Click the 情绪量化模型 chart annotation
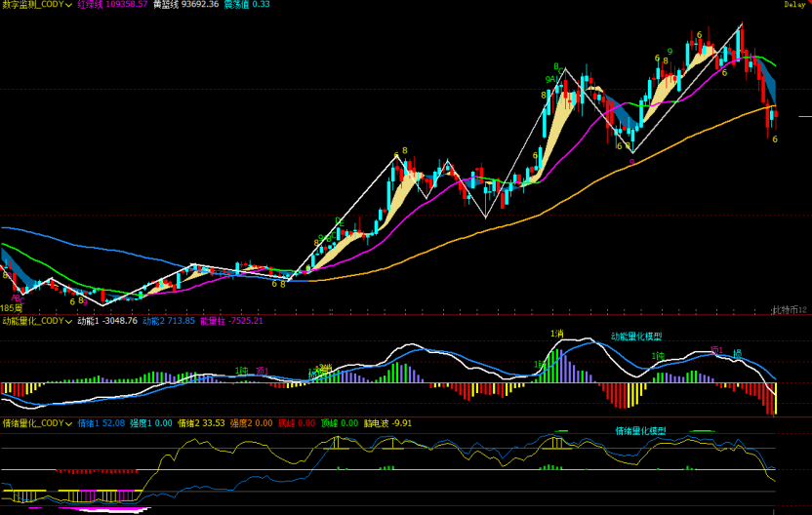The height and width of the screenshot is (515, 812). click(642, 430)
